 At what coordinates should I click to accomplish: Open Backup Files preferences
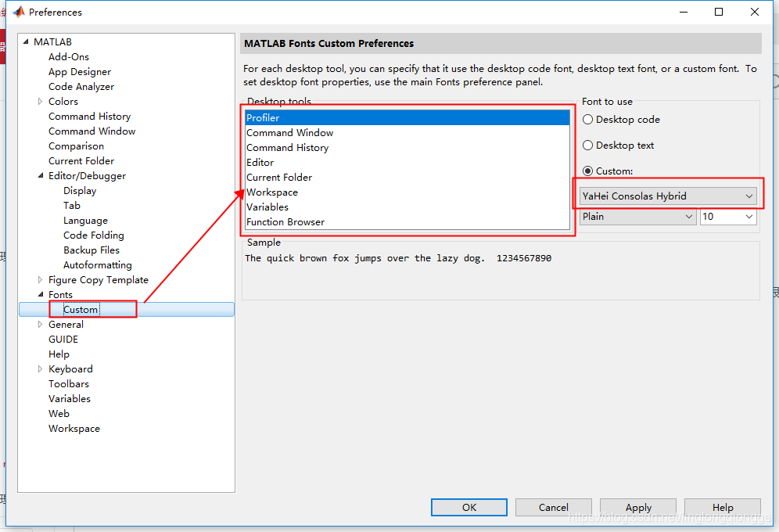coord(92,250)
